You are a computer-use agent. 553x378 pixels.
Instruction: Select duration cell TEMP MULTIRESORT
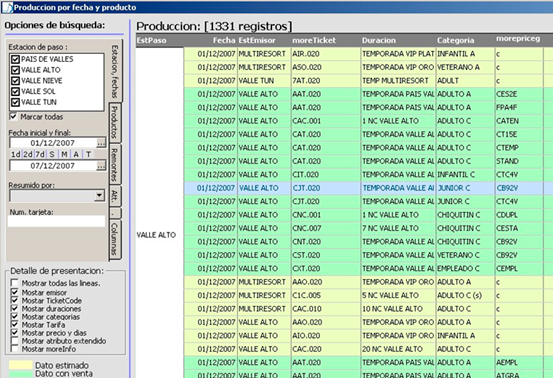click(398, 81)
